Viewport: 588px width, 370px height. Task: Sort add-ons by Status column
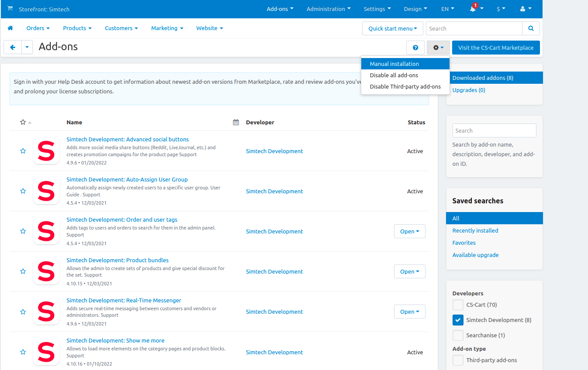pos(416,122)
